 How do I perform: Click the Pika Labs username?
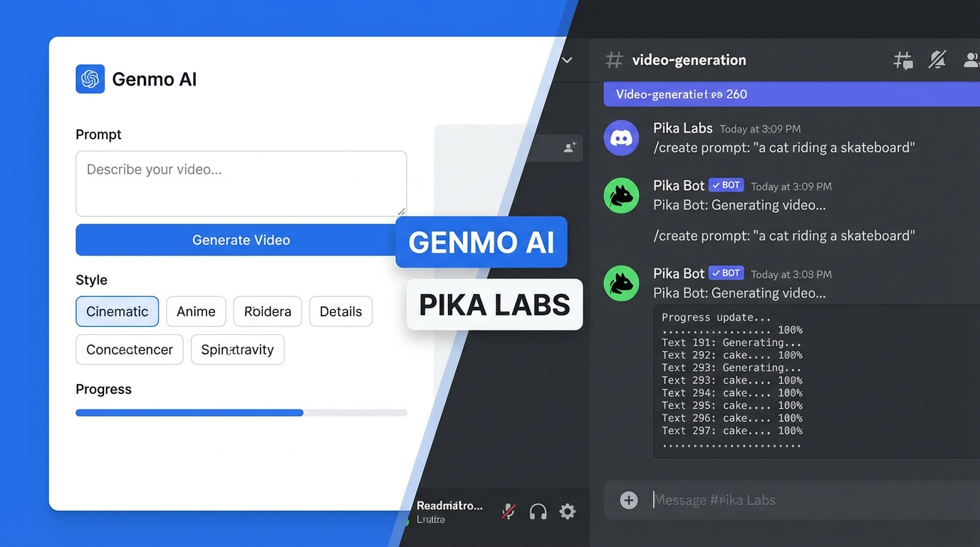point(682,128)
